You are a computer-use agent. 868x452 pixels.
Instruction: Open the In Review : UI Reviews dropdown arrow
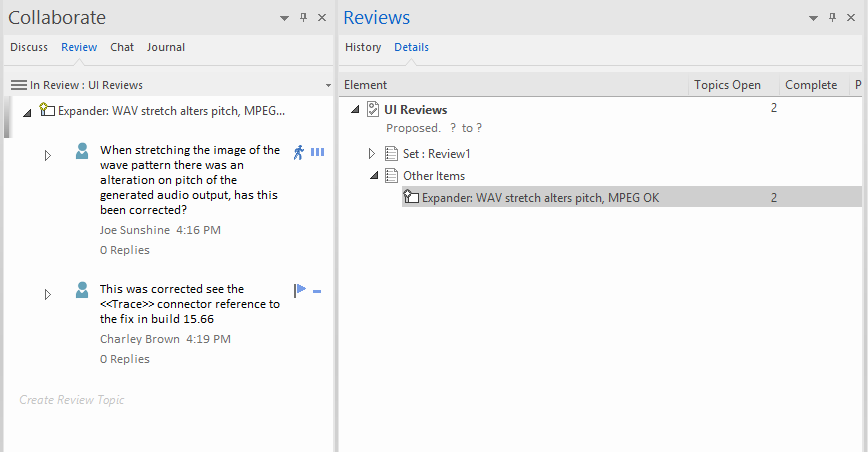click(327, 85)
